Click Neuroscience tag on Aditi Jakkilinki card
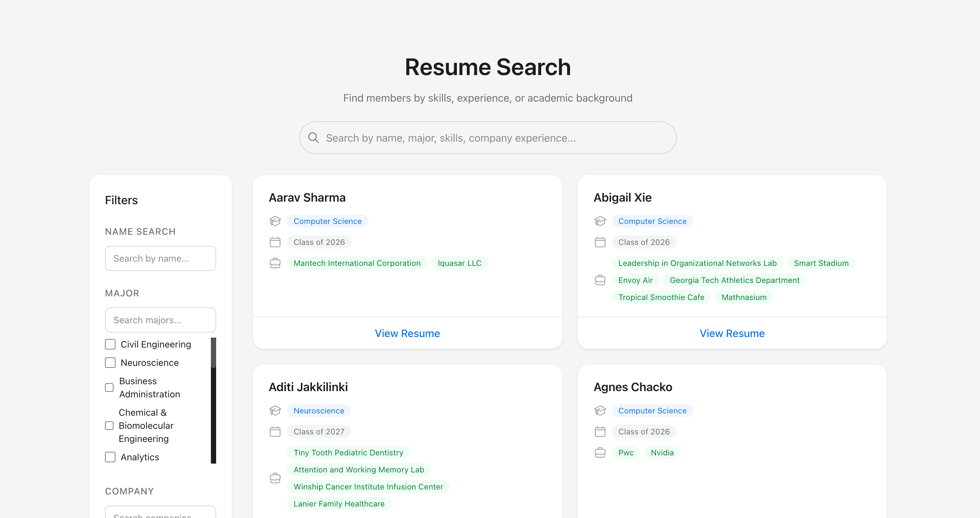This screenshot has width=980, height=518. 319,410
